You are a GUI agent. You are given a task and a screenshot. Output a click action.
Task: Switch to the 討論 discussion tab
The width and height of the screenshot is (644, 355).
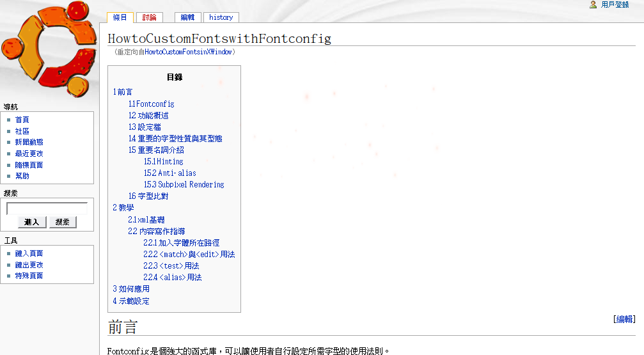pos(150,17)
